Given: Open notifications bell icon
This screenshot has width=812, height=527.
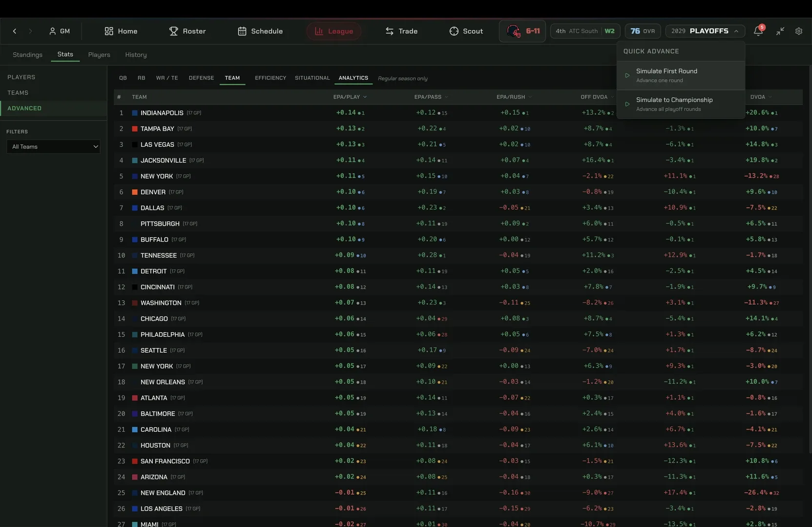Looking at the screenshot, I should coord(758,31).
